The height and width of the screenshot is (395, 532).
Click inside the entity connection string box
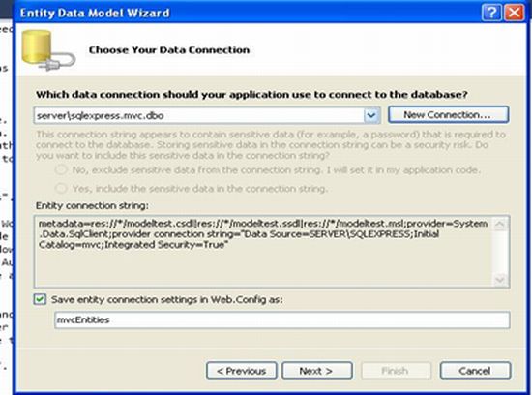coord(263,252)
